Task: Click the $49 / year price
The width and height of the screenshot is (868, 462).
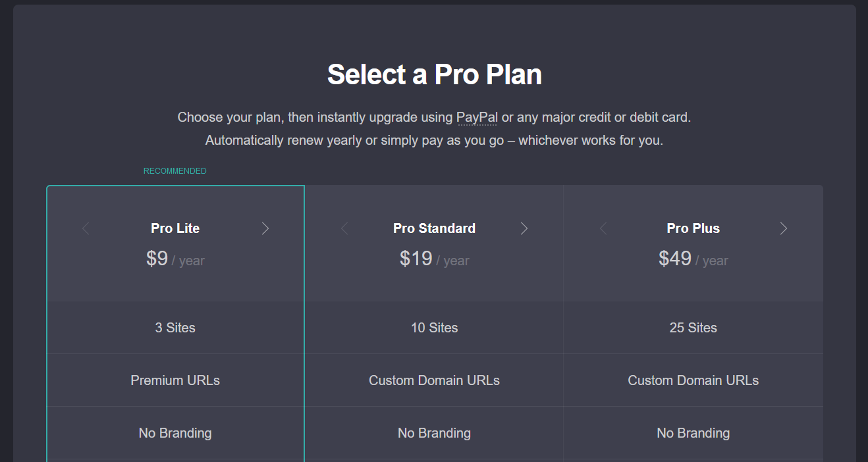Action: [693, 259]
